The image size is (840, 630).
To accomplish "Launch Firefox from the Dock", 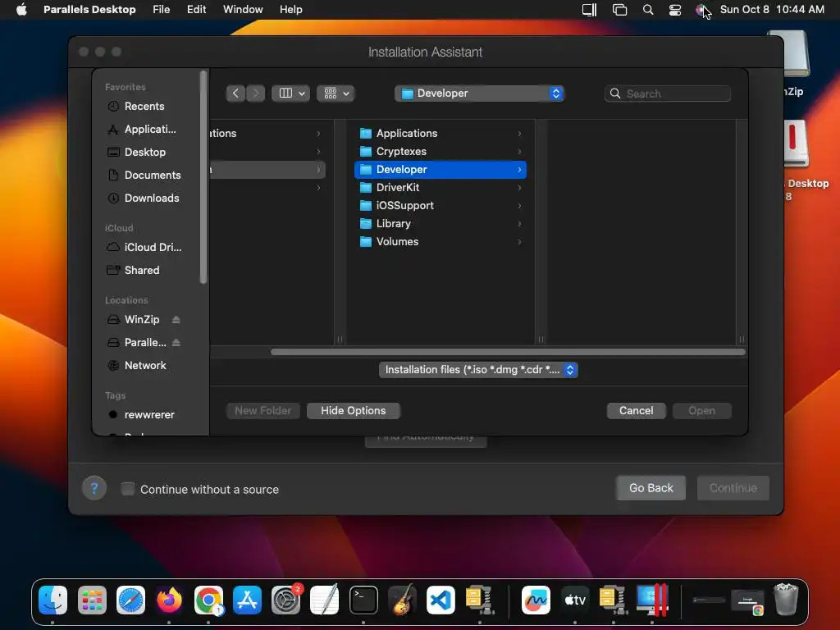I will 169,600.
